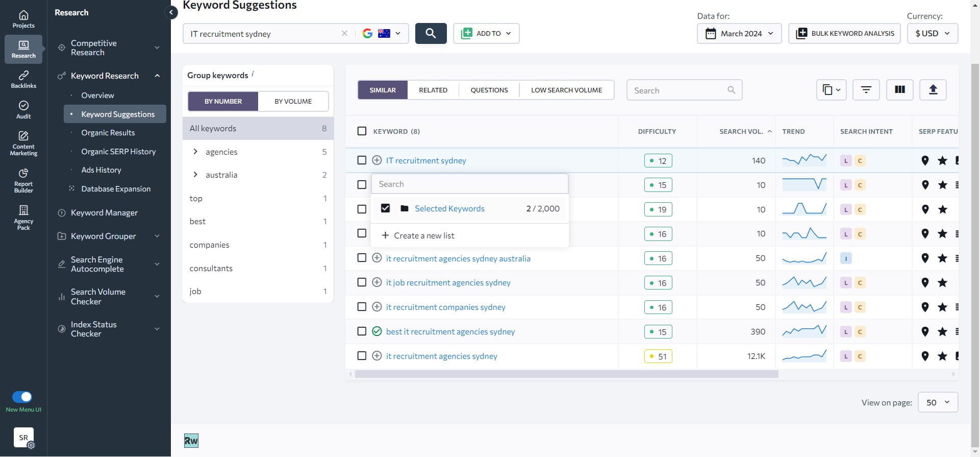The height and width of the screenshot is (457, 980).
Task: Switch to the QUESTIONS tab
Action: (489, 90)
